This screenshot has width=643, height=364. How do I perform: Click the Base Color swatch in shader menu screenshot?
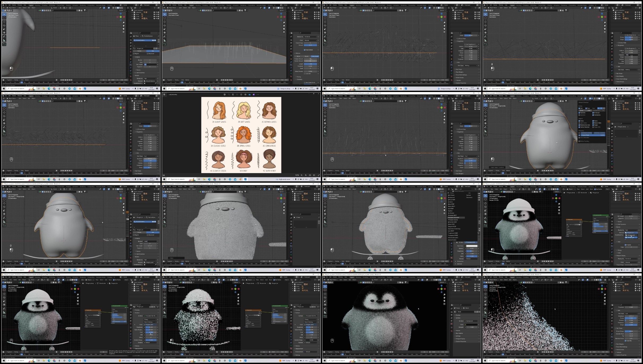pos(472,246)
